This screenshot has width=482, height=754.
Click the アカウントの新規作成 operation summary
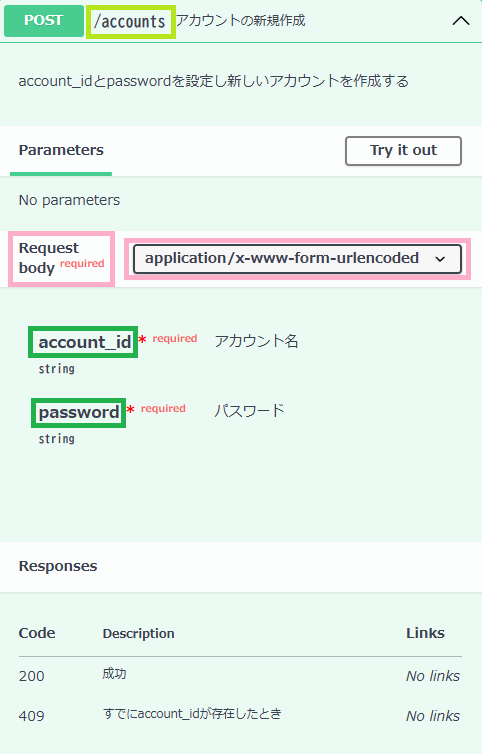[240, 20]
